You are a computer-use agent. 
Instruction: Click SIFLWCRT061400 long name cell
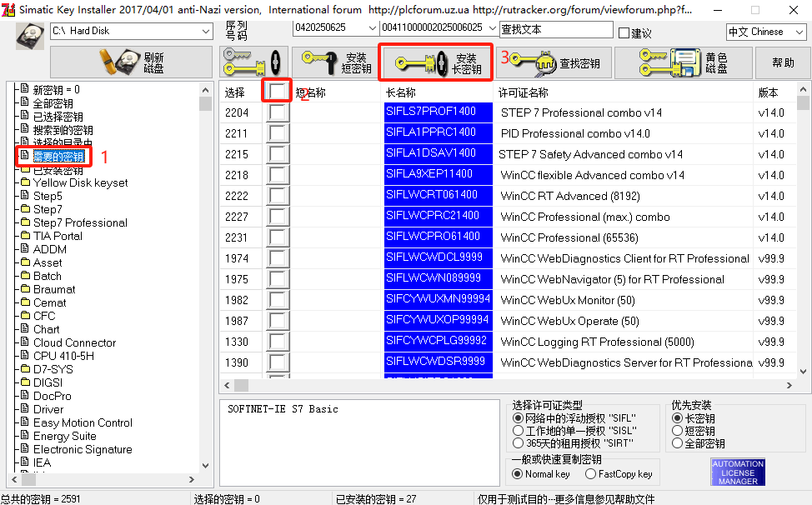(x=439, y=195)
